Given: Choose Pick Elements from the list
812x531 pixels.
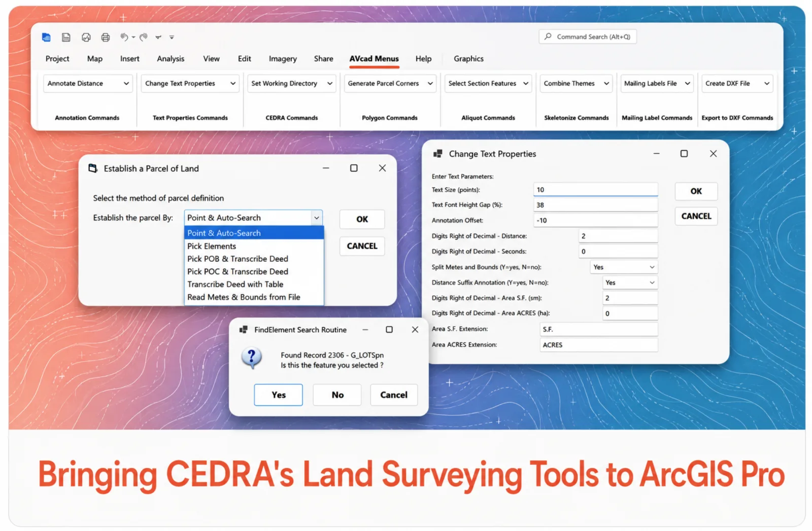Looking at the screenshot, I should (x=254, y=246).
